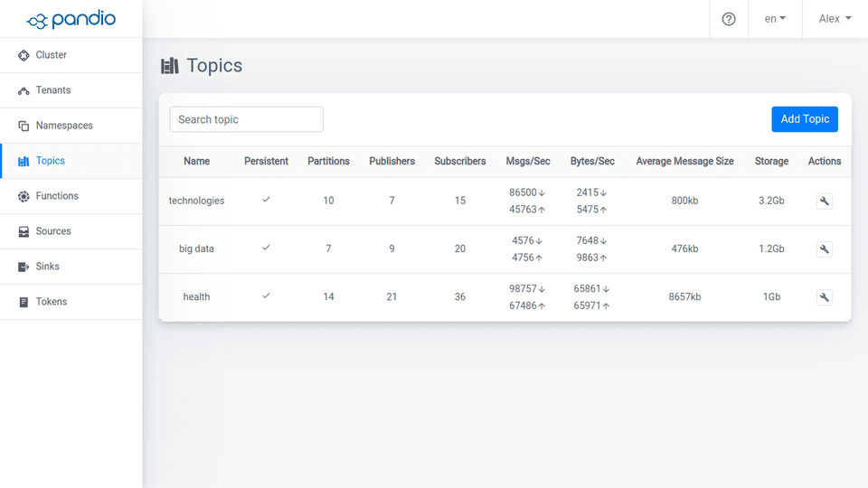Click the Functions icon
868x488 pixels.
coord(24,196)
